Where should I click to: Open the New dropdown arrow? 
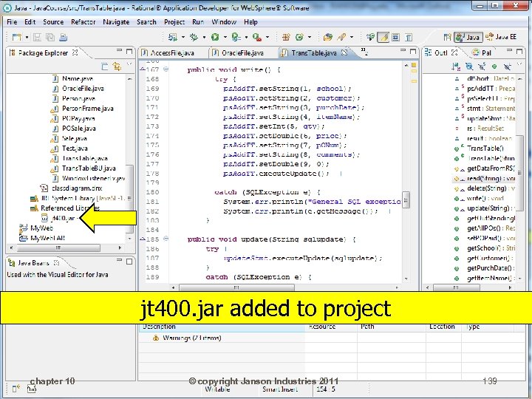coord(27,37)
